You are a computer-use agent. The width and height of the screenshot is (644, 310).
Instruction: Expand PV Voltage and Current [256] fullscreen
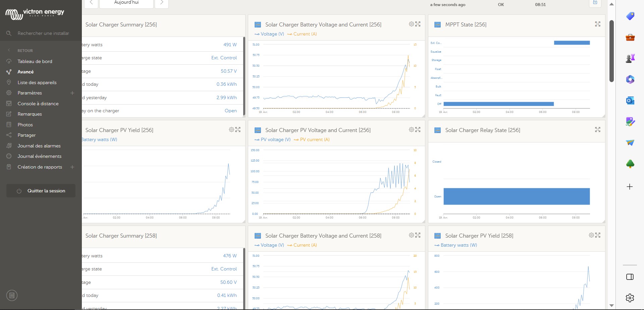418,130
